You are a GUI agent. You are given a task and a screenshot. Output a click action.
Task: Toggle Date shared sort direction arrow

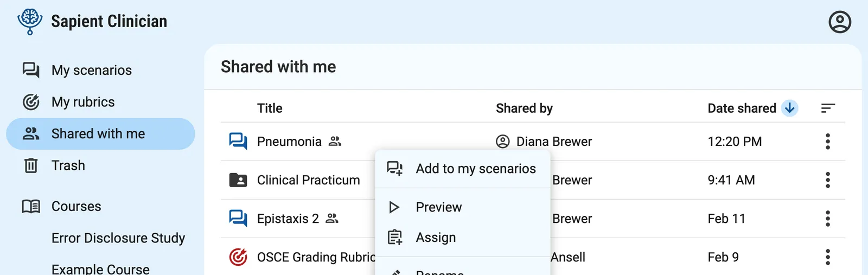click(x=789, y=108)
